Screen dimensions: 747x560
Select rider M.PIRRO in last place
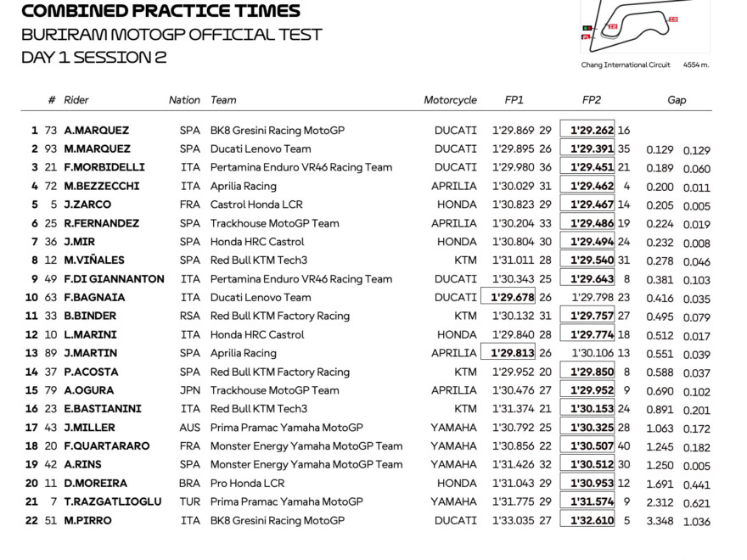[87, 520]
